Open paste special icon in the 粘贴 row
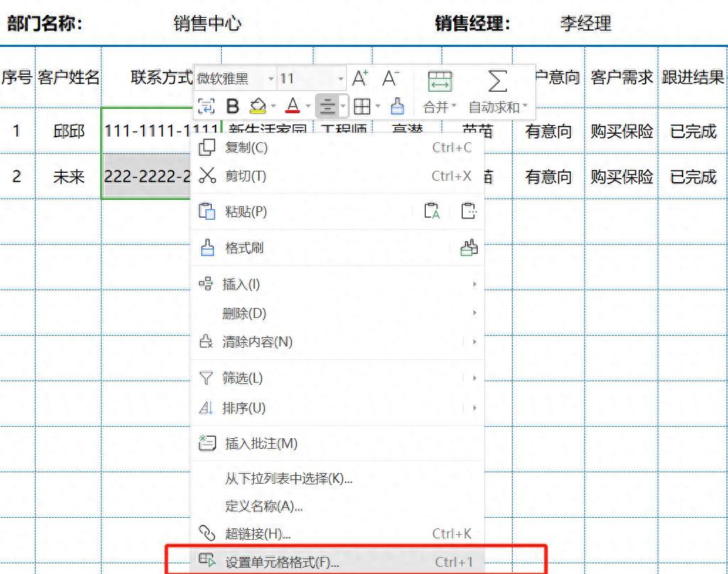The width and height of the screenshot is (728, 574). 469,211
